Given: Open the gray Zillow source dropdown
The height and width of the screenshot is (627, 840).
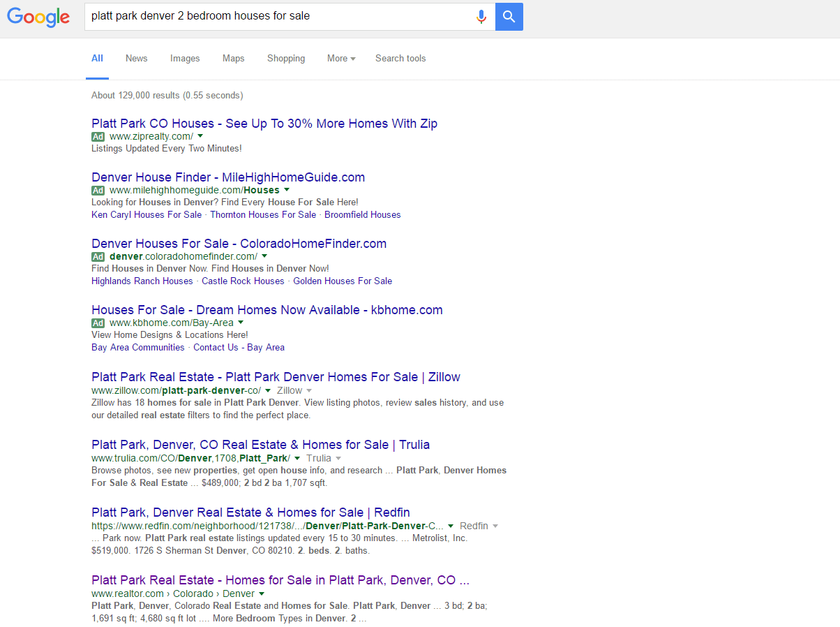Looking at the screenshot, I should tap(294, 390).
